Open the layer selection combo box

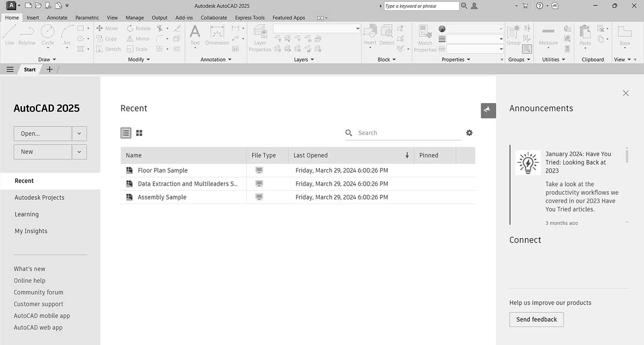tap(316, 28)
